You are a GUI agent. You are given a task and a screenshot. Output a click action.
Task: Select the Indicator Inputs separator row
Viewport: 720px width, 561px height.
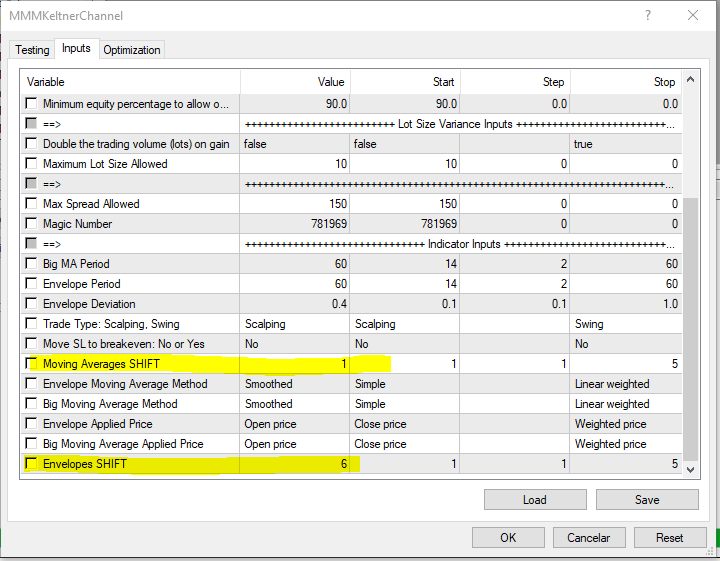(x=352, y=244)
